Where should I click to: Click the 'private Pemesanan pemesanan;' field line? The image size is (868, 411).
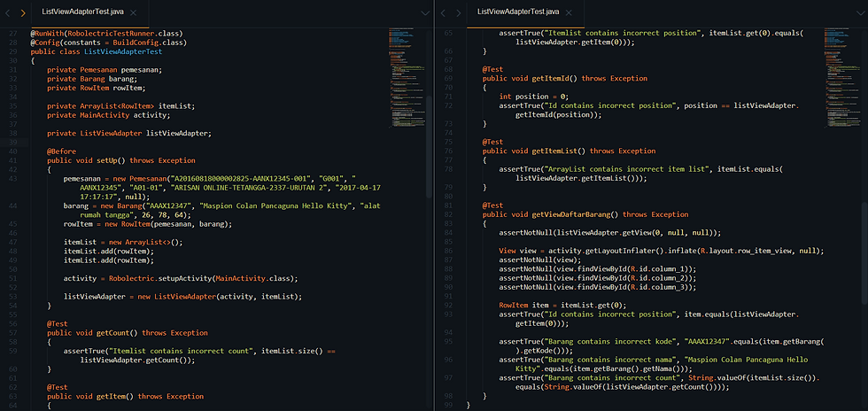105,70
